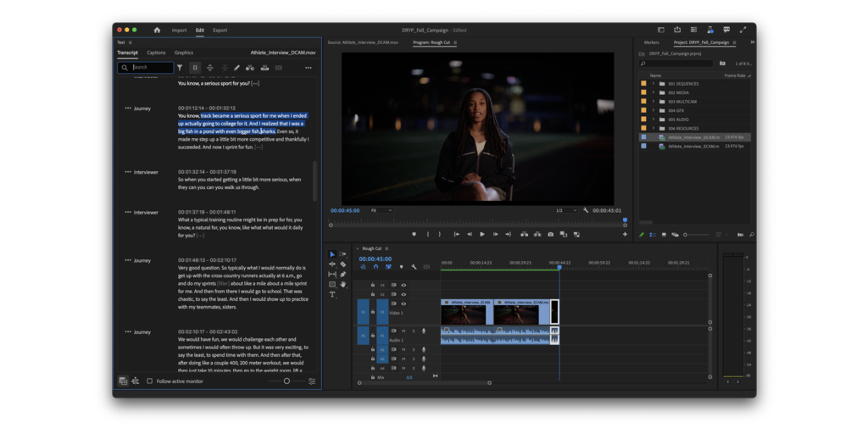Image resolution: width=868 pixels, height=434 pixels.
Task: Expand the 001 SEQUENCES bin
Action: [653, 84]
